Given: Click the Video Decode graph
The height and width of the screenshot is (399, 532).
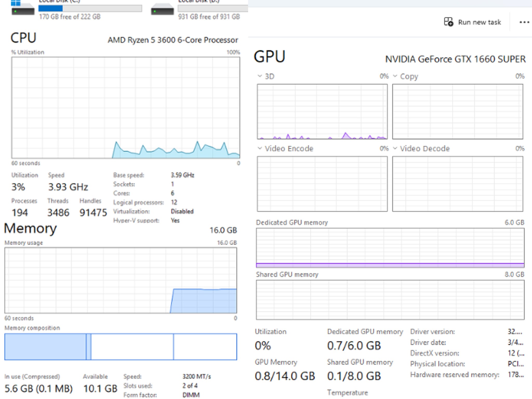Looking at the screenshot, I should click(x=457, y=184).
